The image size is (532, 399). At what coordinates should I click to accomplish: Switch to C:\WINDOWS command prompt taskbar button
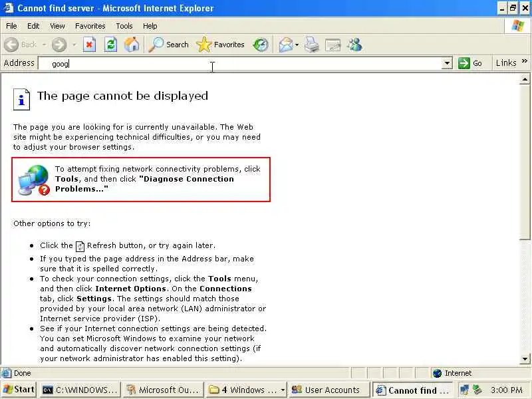click(80, 390)
